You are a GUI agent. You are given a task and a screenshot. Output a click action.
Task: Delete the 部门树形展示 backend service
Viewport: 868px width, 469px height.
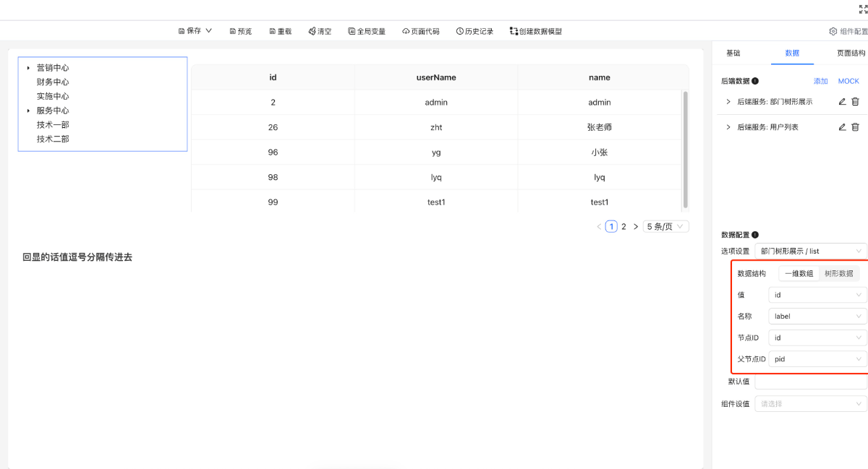coord(855,102)
